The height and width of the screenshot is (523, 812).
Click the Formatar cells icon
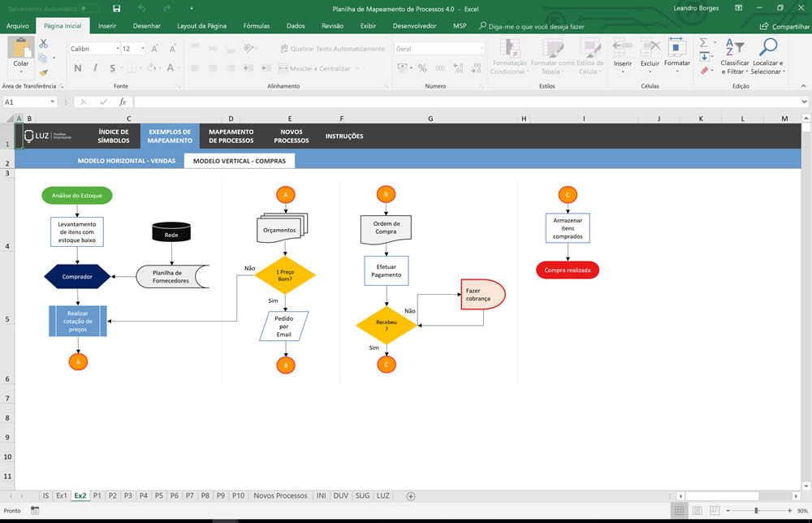[x=677, y=47]
